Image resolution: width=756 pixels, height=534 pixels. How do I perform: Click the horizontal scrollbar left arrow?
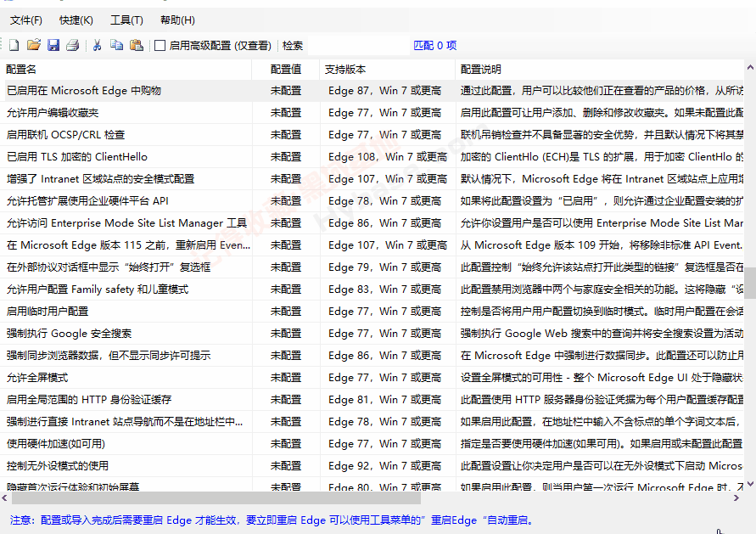tap(4, 497)
